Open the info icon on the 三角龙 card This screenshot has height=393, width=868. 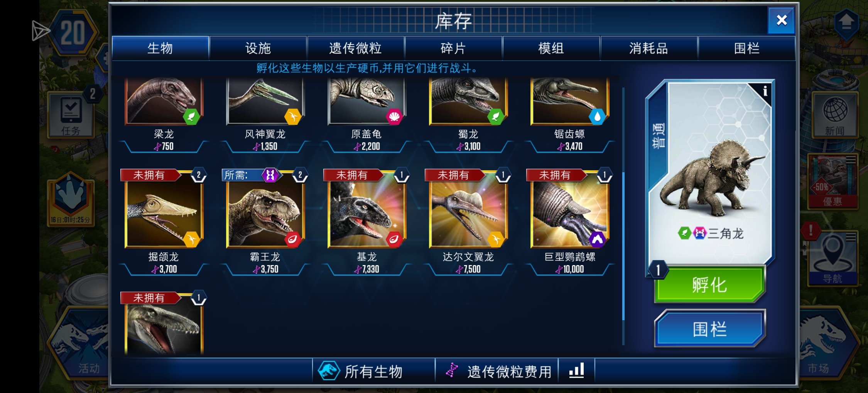tap(765, 91)
